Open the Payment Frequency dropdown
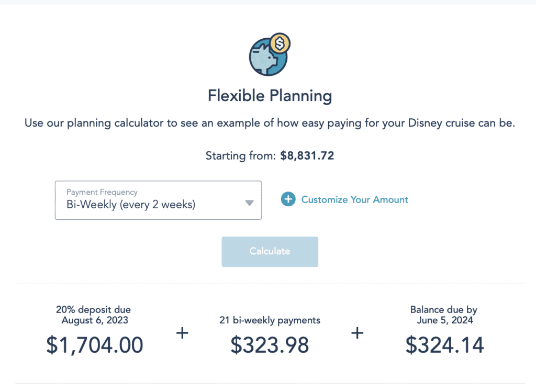The height and width of the screenshot is (392, 536). click(x=158, y=200)
